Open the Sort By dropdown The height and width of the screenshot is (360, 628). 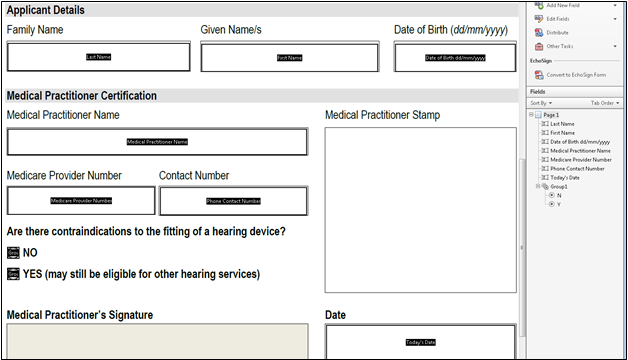[541, 103]
